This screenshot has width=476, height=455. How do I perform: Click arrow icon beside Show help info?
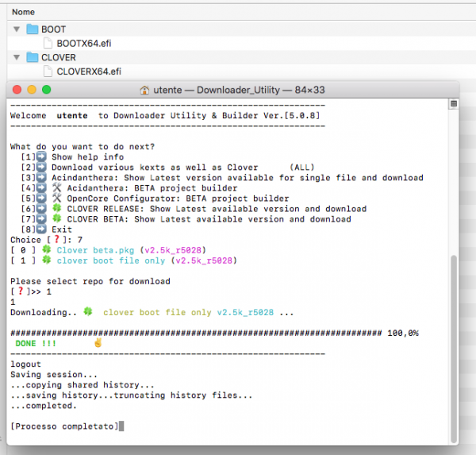coord(41,157)
